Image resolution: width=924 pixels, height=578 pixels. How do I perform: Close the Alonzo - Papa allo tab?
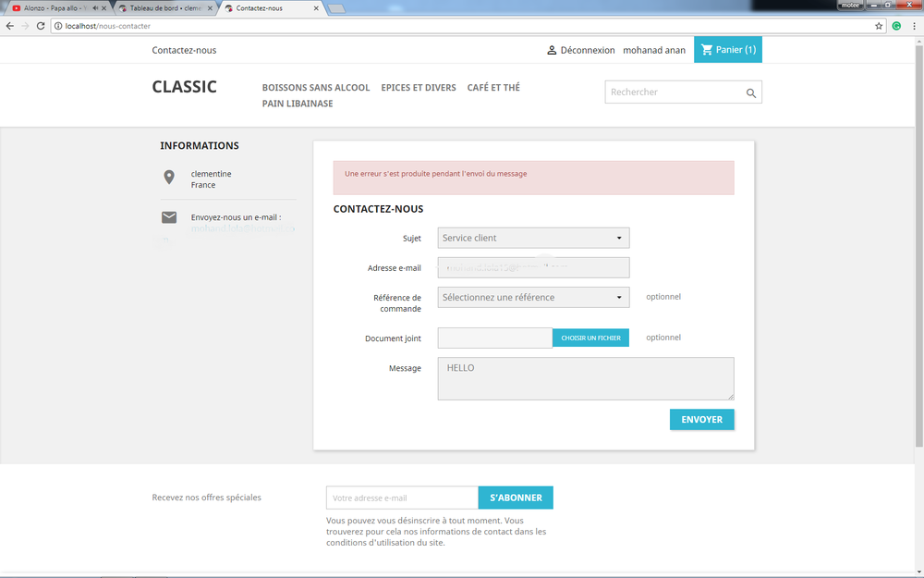[x=104, y=8]
